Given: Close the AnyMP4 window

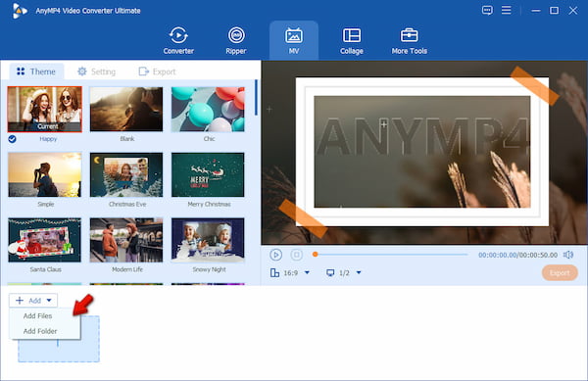Looking at the screenshot, I should point(572,11).
